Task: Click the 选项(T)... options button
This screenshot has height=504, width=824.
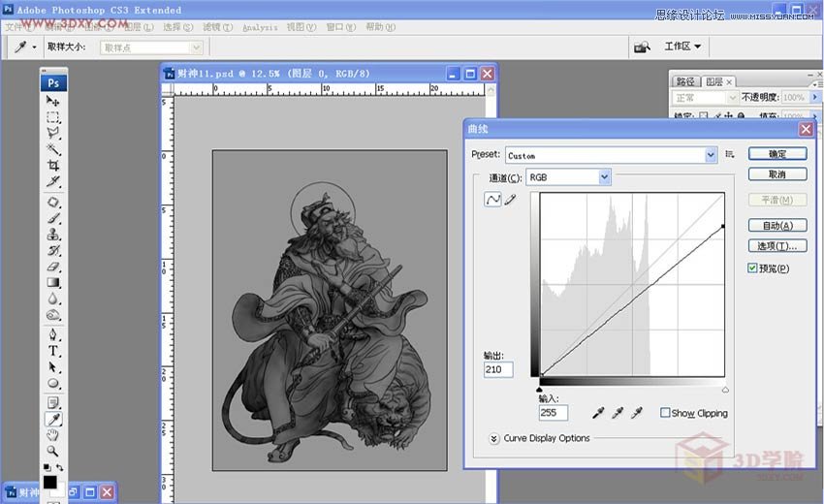Action: tap(777, 246)
